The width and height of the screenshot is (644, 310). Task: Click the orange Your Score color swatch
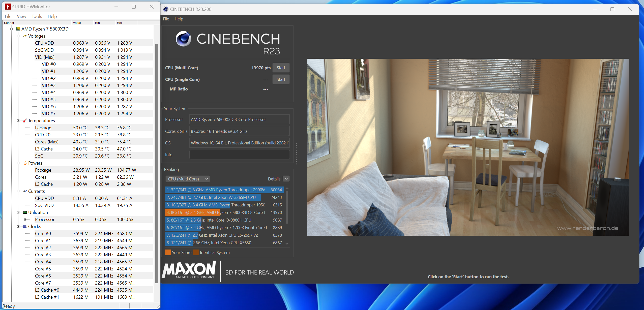pyautogui.click(x=168, y=253)
